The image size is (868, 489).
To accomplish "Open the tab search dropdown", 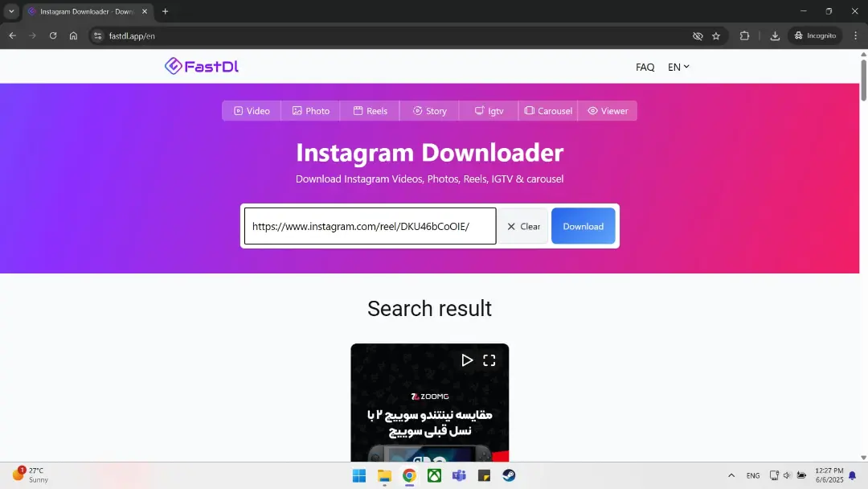I will tap(11, 11).
